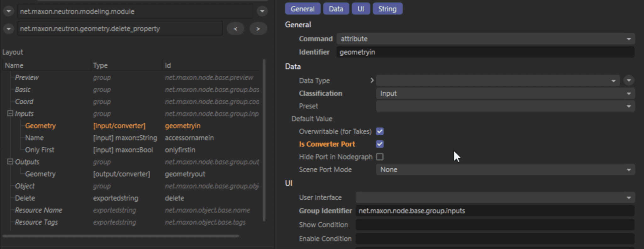Viewport: 644px width, 249px height.
Task: Click the Layout horizontal scrollbar
Action: (x=121, y=236)
